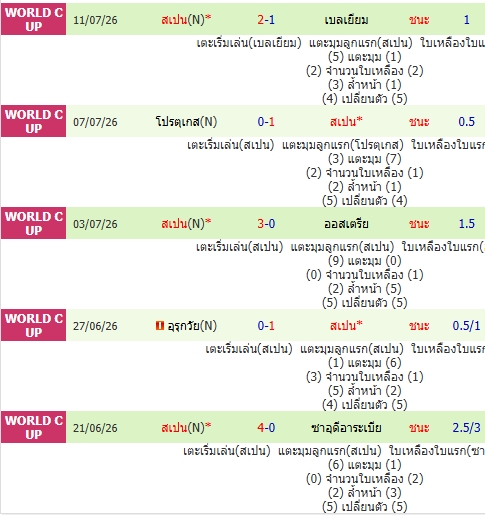Viewport: 485px width, 515px height.
Task: Open the 2-1 score against เบลเยียม
Action: (266, 20)
